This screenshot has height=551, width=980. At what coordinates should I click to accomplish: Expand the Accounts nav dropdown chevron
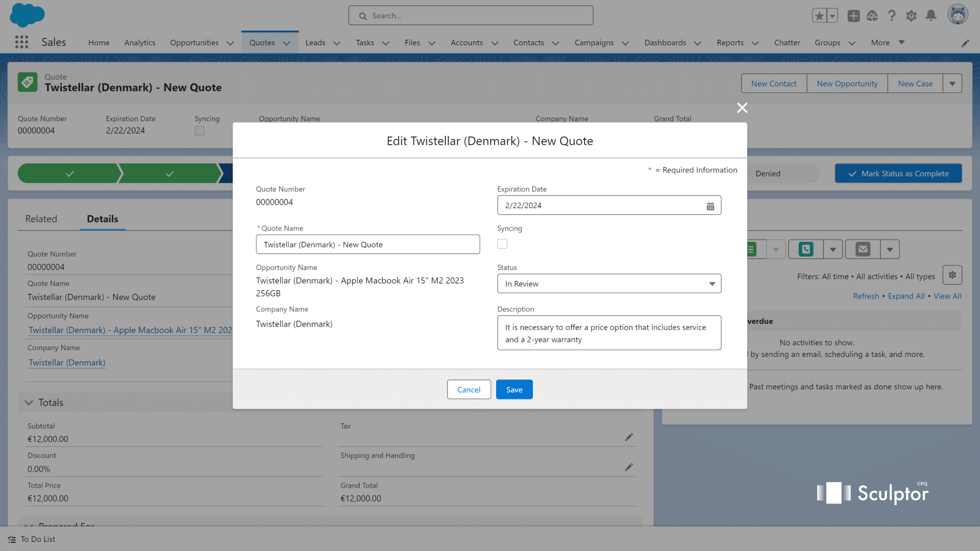click(x=495, y=43)
